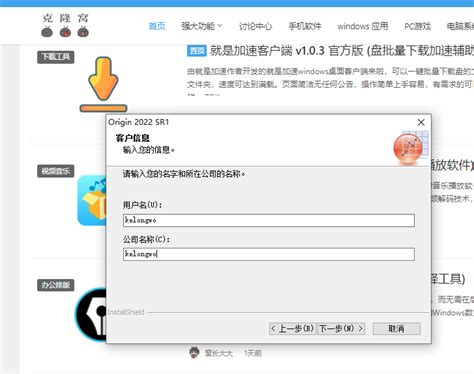Viewport: 474px width, 374px height.
Task: Click the 置顶 badge on first article
Action: pos(197,51)
